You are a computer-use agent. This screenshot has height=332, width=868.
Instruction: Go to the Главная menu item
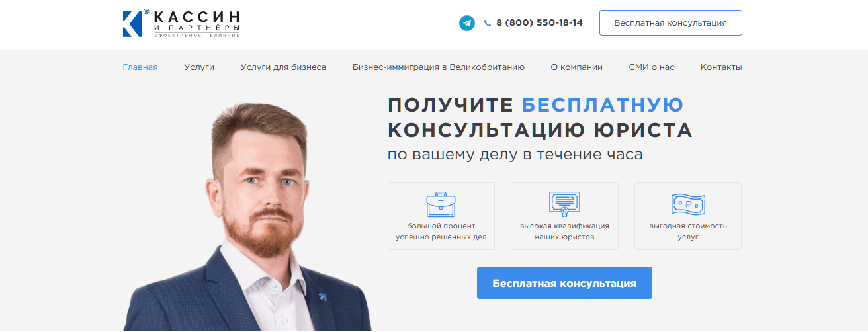140,67
